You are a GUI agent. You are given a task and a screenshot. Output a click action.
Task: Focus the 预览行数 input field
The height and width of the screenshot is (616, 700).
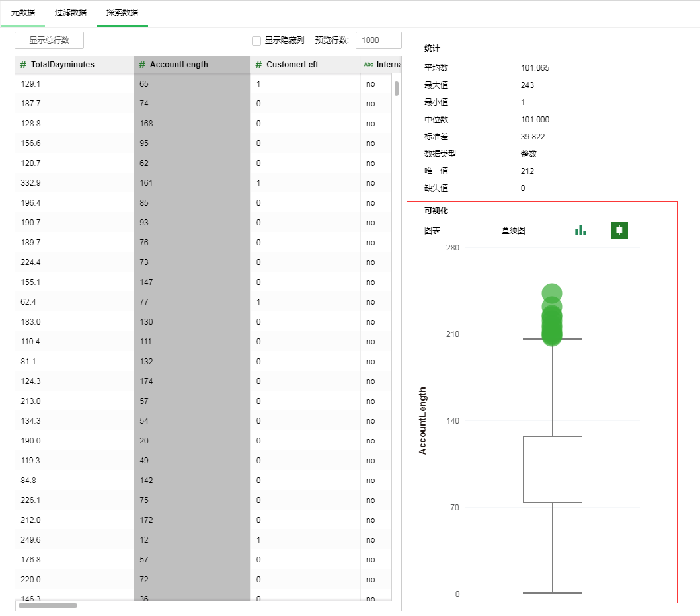[379, 40]
